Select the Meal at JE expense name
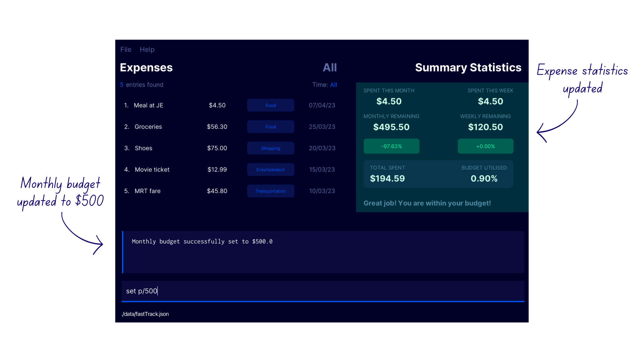This screenshot has height=362, width=644. tap(148, 105)
